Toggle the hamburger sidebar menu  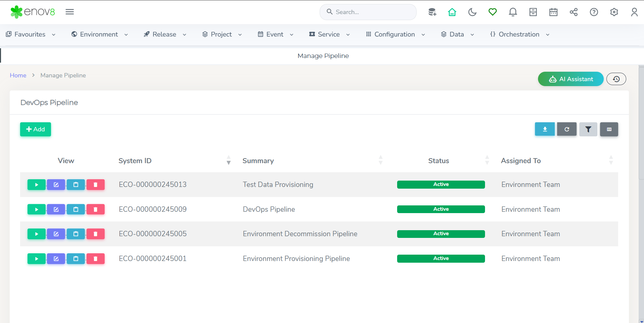(x=70, y=12)
